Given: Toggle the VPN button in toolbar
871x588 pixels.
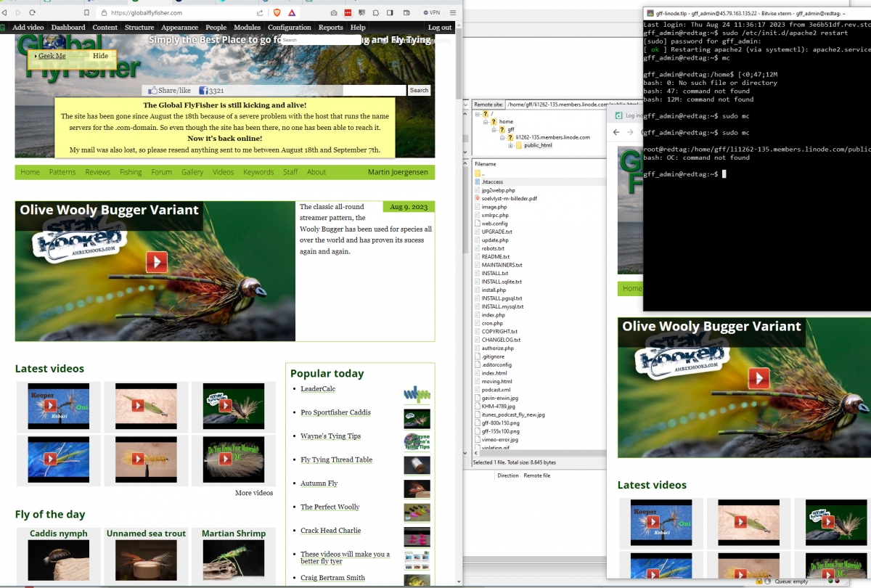Looking at the screenshot, I should (x=431, y=13).
